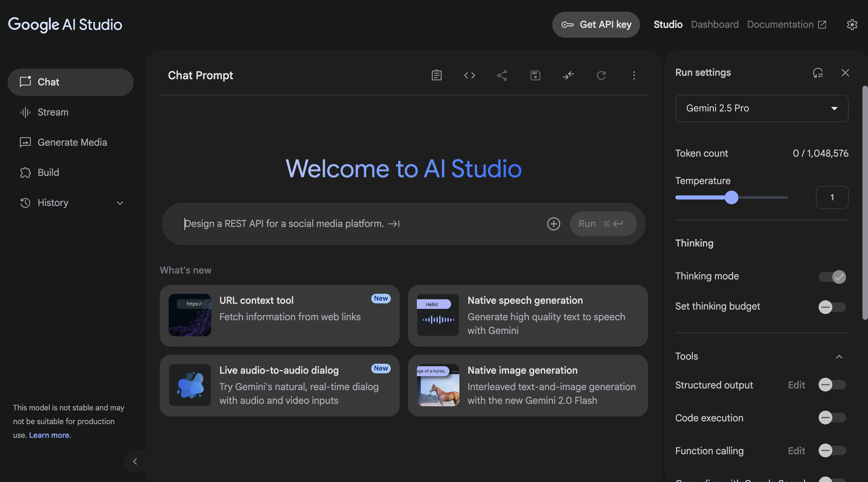868x482 pixels.
Task: Click the compare mode arrows icon
Action: pyautogui.click(x=568, y=75)
